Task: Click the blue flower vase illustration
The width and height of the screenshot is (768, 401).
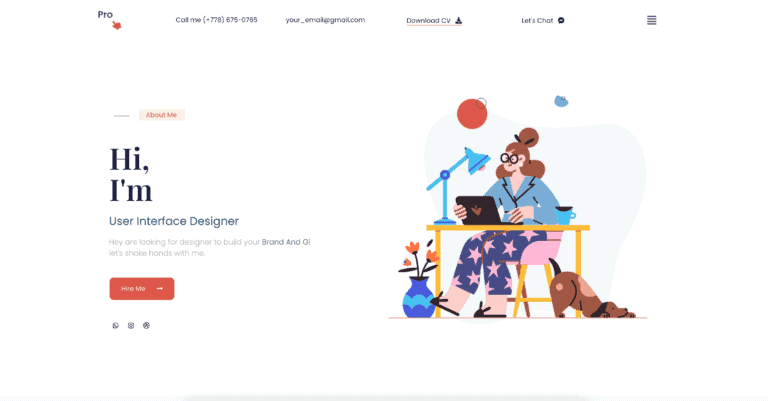Action: [418, 297]
